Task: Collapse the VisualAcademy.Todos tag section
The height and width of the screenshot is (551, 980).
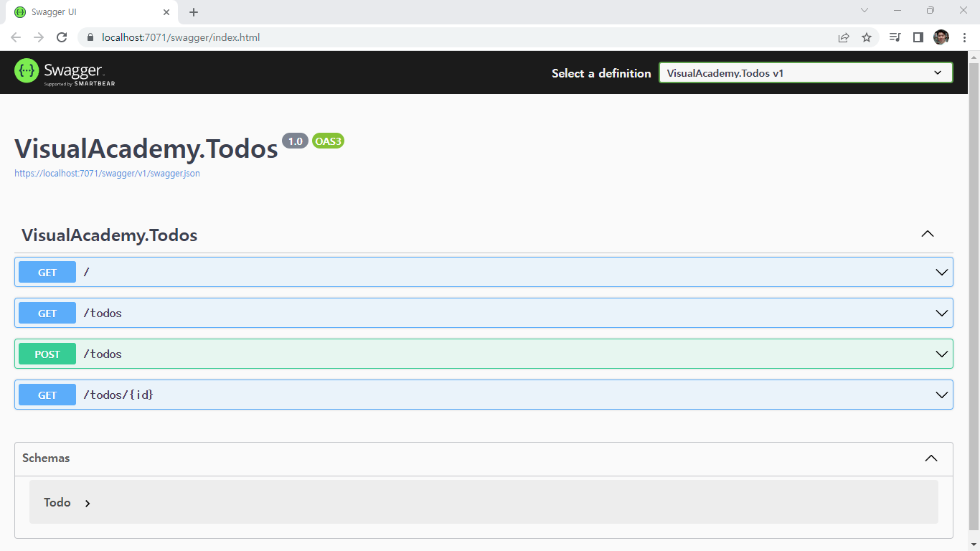Action: pyautogui.click(x=928, y=235)
